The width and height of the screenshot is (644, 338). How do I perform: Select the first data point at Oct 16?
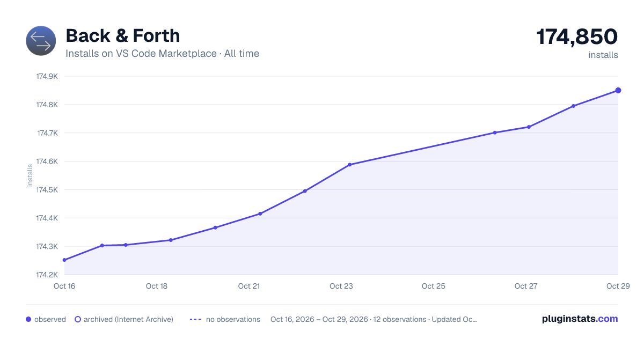(x=64, y=260)
